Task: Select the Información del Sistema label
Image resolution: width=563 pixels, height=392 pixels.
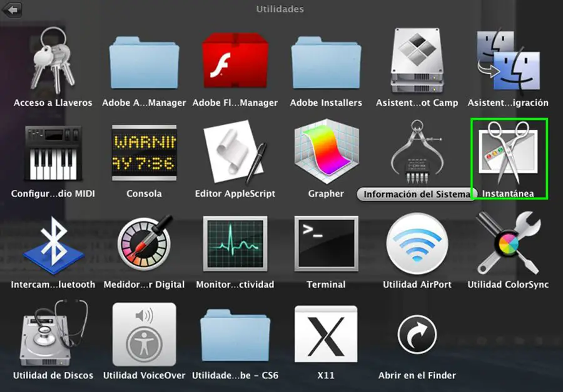Action: click(x=417, y=194)
